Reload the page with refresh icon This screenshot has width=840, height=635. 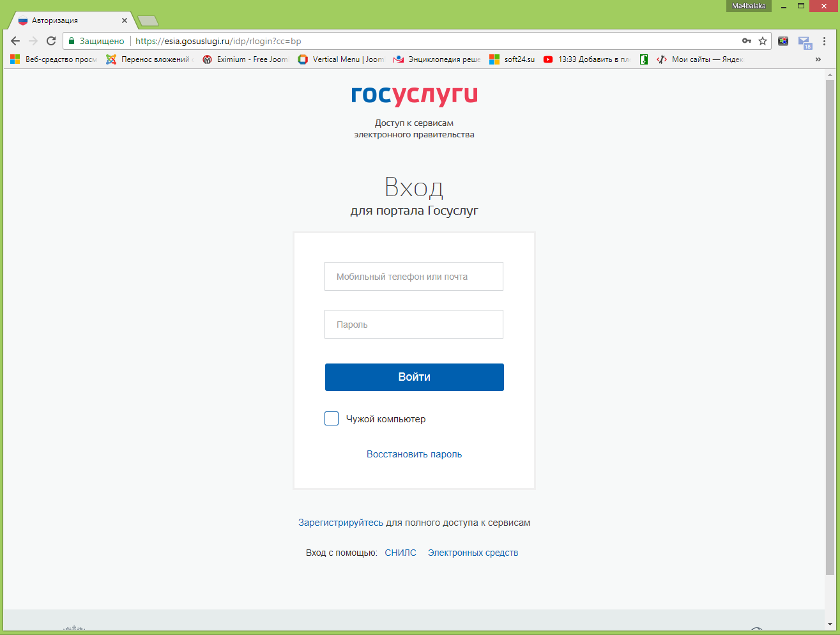point(51,41)
